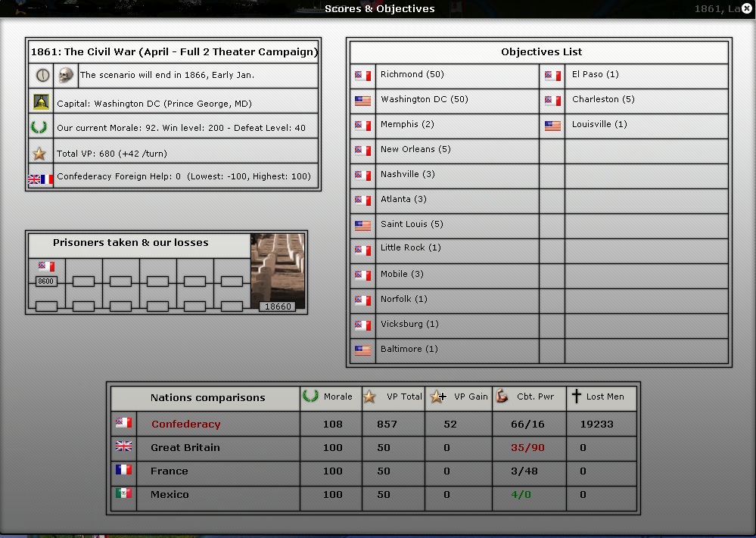Screen dimensions: 756x538
Task: Click the Lost Men cross icon
Action: [576, 397]
